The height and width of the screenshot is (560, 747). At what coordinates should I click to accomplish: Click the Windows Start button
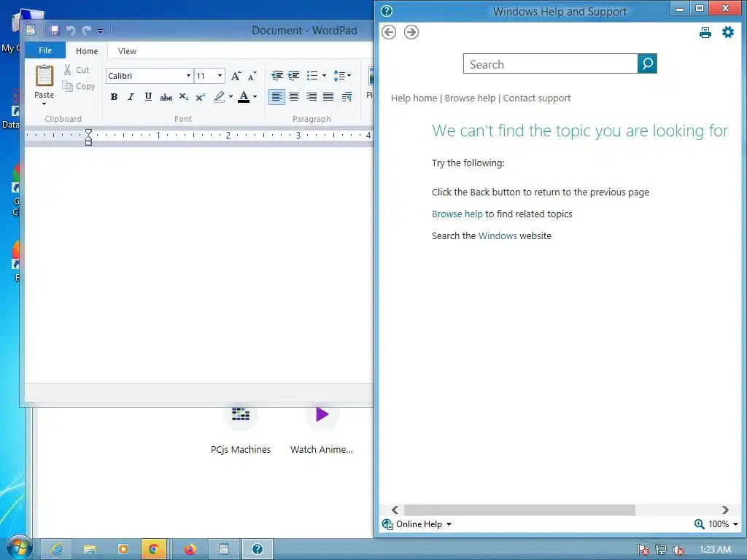[x=19, y=548]
